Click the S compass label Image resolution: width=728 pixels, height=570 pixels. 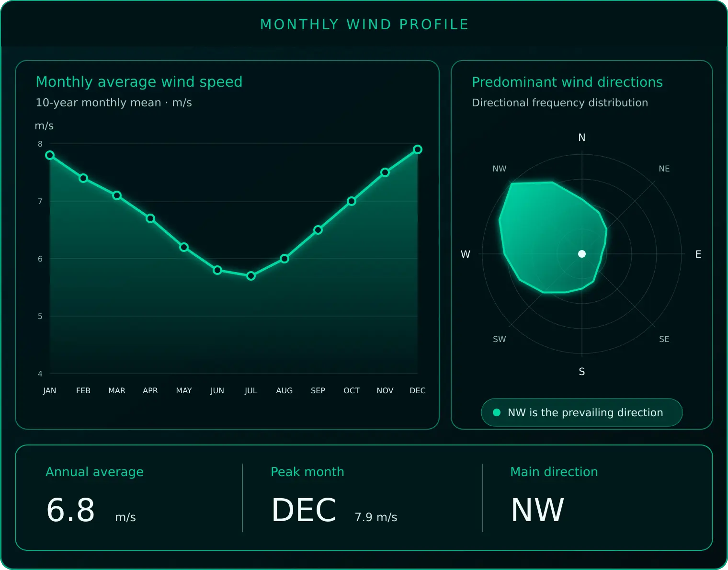[x=582, y=372]
